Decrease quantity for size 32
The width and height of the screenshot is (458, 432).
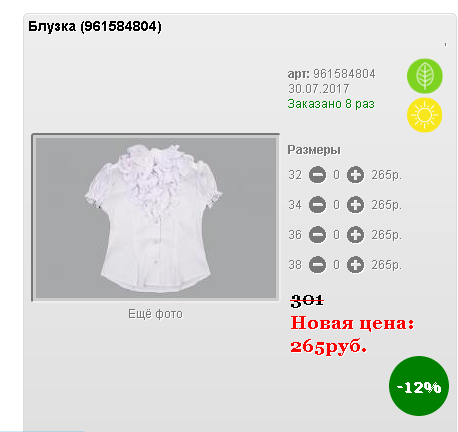[317, 175]
